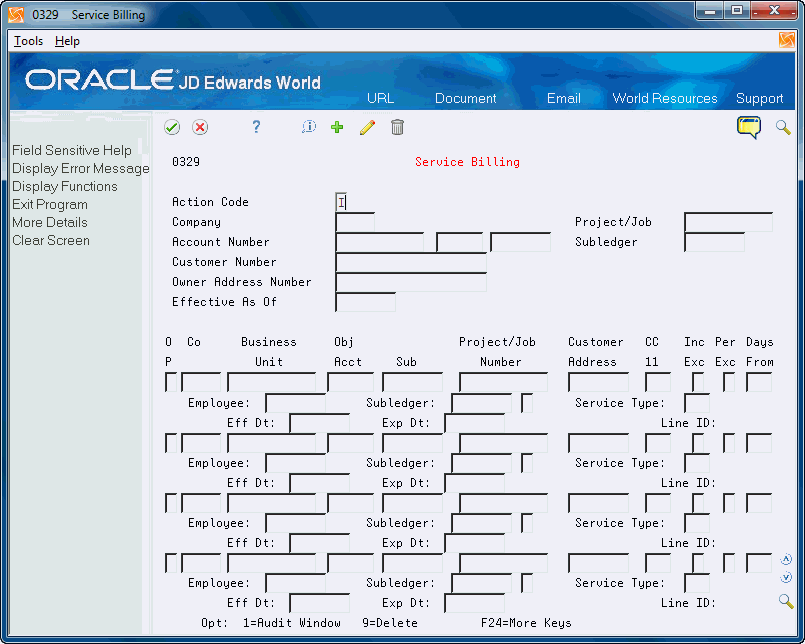Screen dimensions: 805x644
Task: Click the scroll down arrow icon
Action: click(x=786, y=578)
